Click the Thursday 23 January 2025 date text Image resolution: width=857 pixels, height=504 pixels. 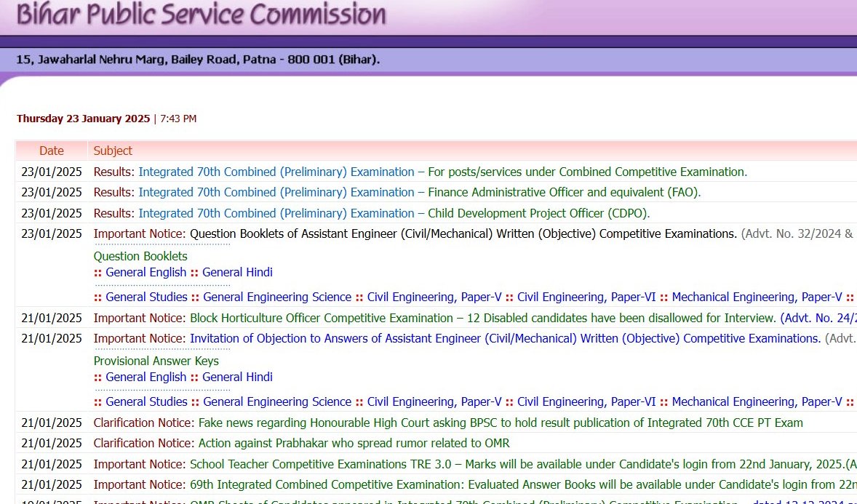(x=83, y=119)
